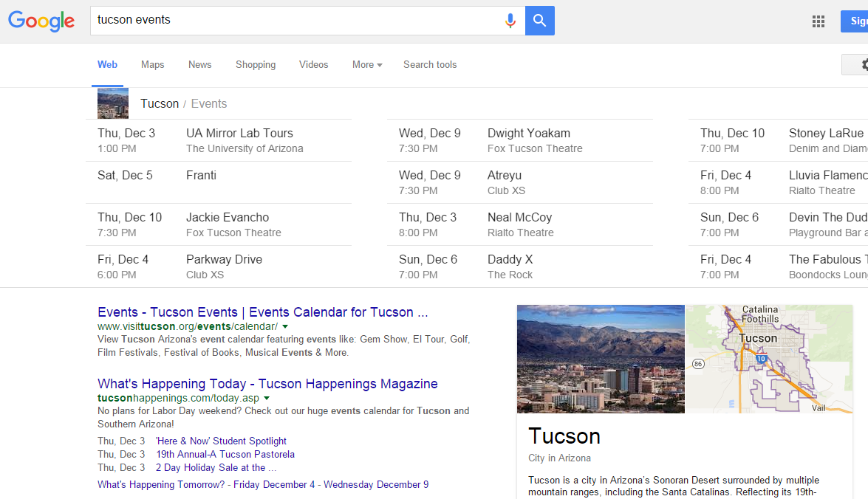Select the Web tab
This screenshot has height=499, width=868.
(x=107, y=65)
